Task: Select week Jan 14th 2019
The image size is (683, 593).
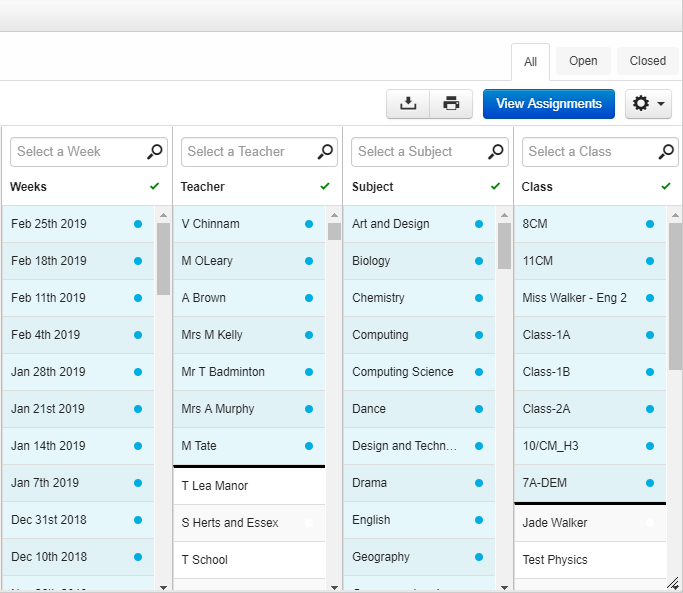Action: (78, 446)
